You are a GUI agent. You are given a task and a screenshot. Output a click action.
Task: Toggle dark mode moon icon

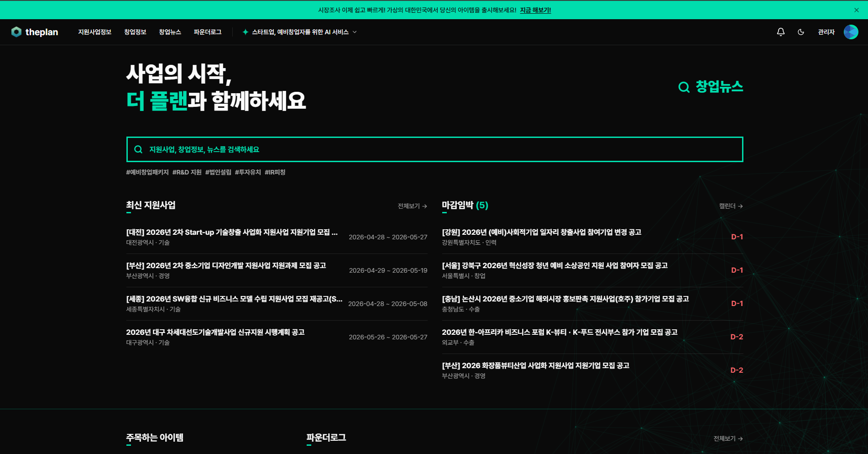(x=801, y=32)
